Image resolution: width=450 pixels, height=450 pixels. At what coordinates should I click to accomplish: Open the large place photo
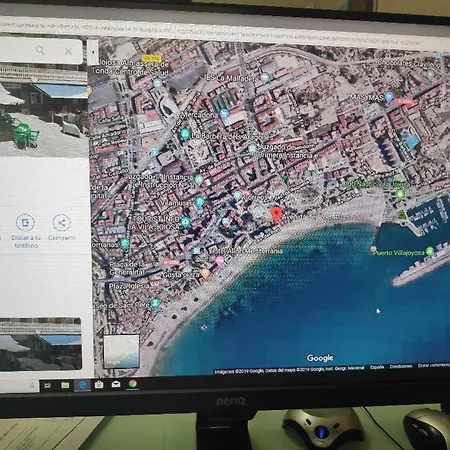[44, 110]
